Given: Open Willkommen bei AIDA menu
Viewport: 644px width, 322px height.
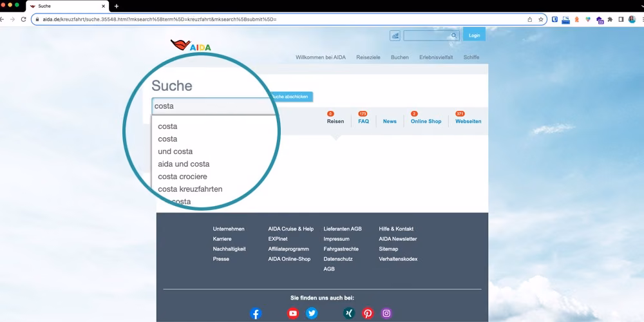Looking at the screenshot, I should [321, 57].
